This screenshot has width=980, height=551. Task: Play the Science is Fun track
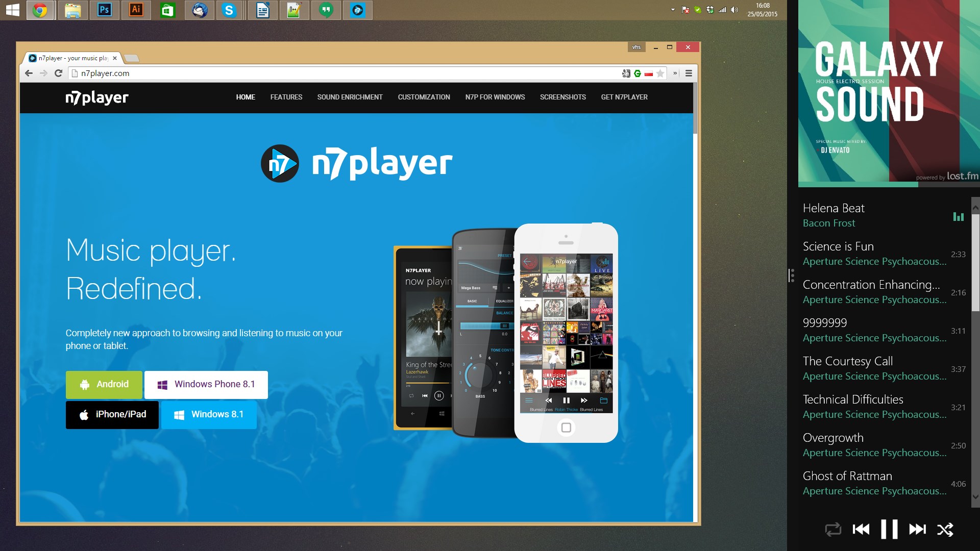coord(884,254)
